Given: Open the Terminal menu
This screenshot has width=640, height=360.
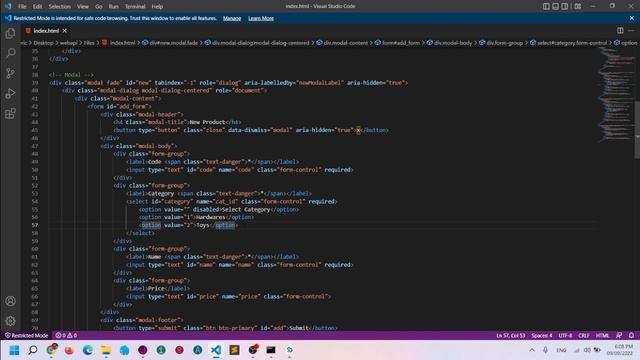Looking at the screenshot, I should [x=135, y=7].
